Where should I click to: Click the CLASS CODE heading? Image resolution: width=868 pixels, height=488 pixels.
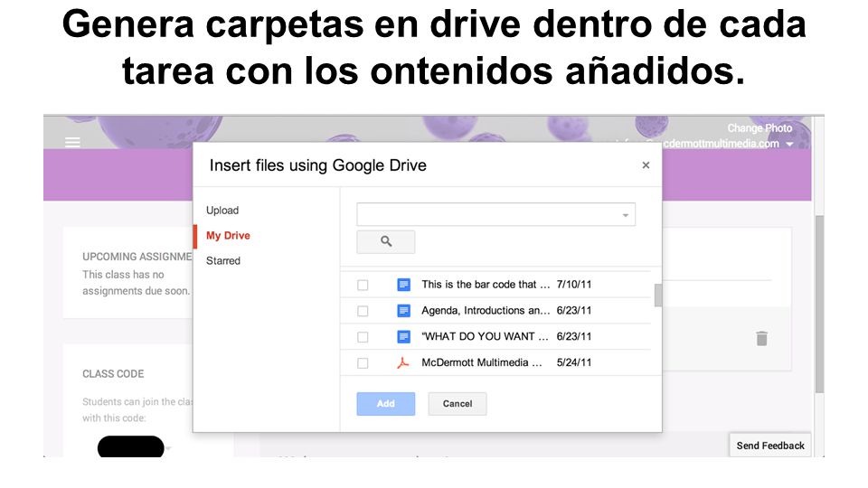coord(113,374)
